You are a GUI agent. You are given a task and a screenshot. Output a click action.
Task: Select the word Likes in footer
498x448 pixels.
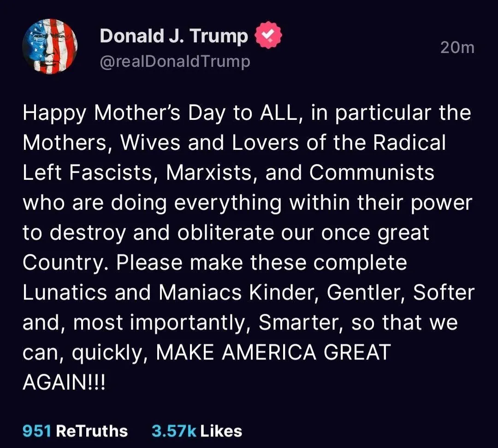coord(221,431)
